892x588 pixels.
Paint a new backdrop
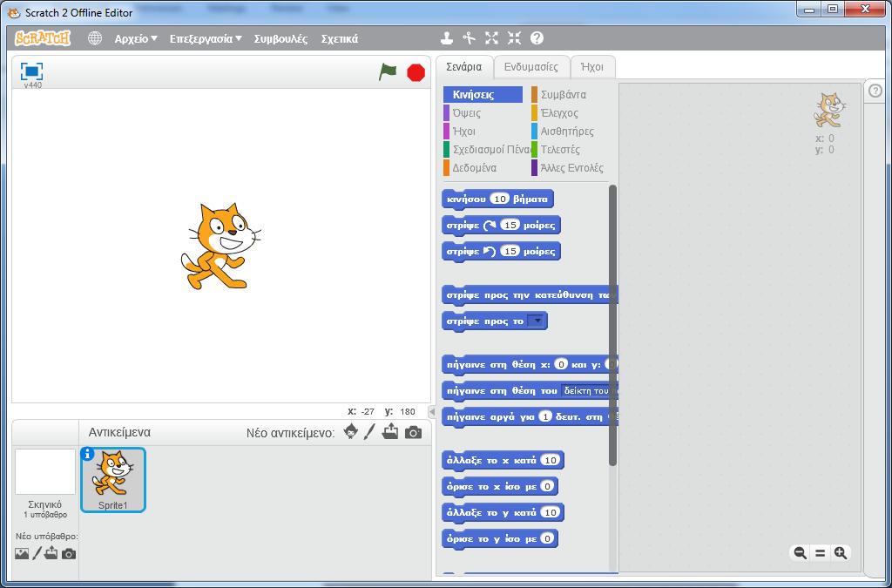(x=37, y=553)
